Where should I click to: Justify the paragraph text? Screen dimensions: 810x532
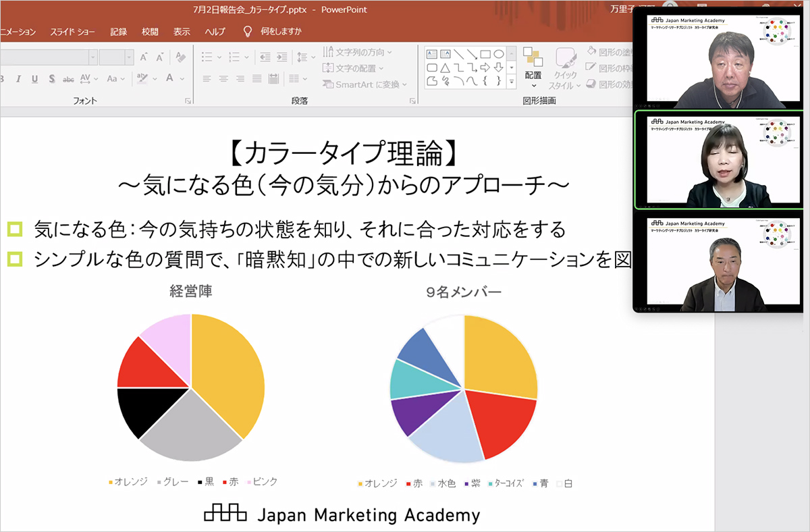[258, 79]
